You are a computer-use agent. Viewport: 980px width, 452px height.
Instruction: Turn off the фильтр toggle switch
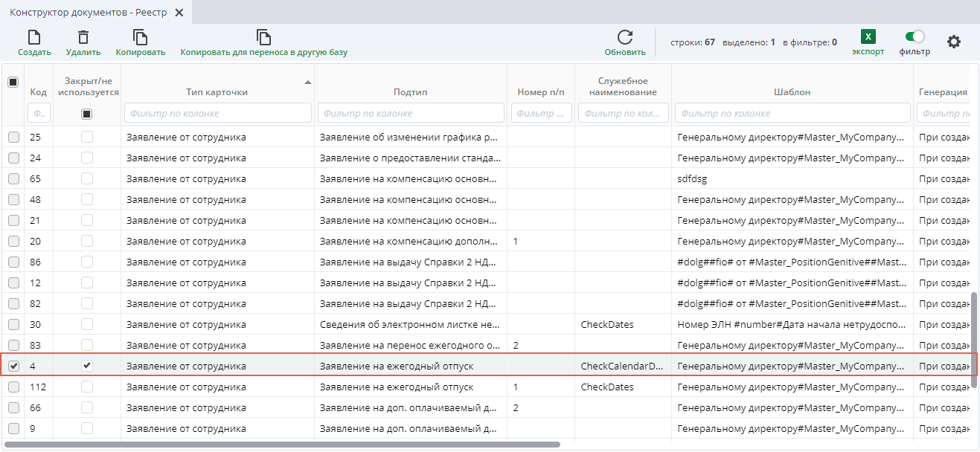pyautogui.click(x=915, y=36)
